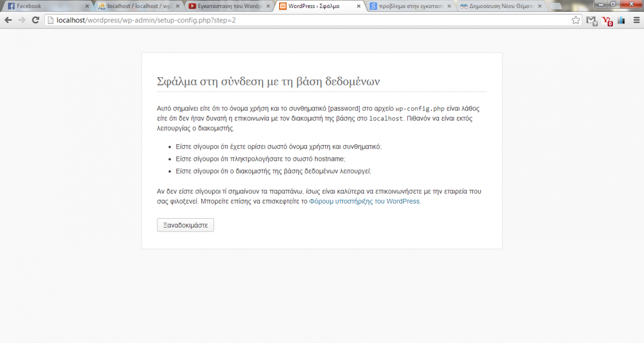The width and height of the screenshot is (644, 343).
Task: Go back to the previous page
Action: coord(8,20)
